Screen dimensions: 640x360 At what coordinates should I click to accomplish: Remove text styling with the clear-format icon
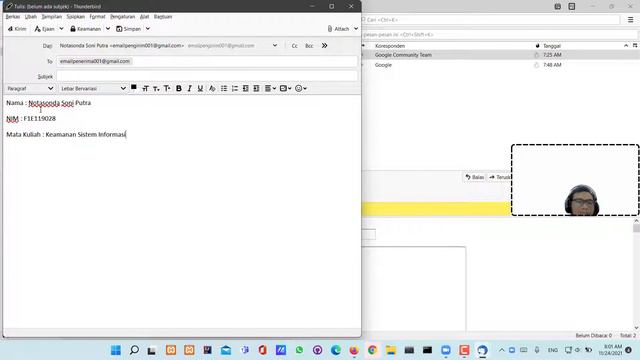(212, 89)
